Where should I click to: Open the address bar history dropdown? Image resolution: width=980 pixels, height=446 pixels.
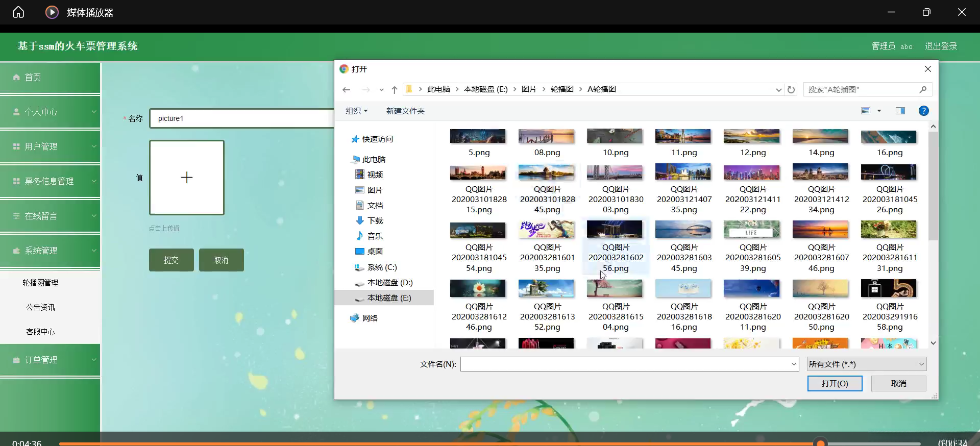778,90
